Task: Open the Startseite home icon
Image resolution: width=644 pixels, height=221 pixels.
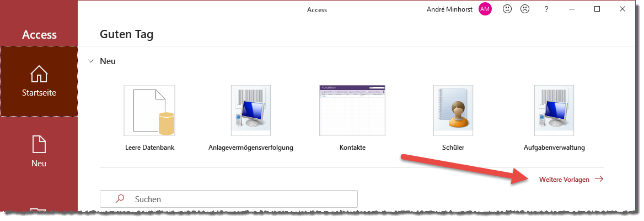Action: (39, 74)
